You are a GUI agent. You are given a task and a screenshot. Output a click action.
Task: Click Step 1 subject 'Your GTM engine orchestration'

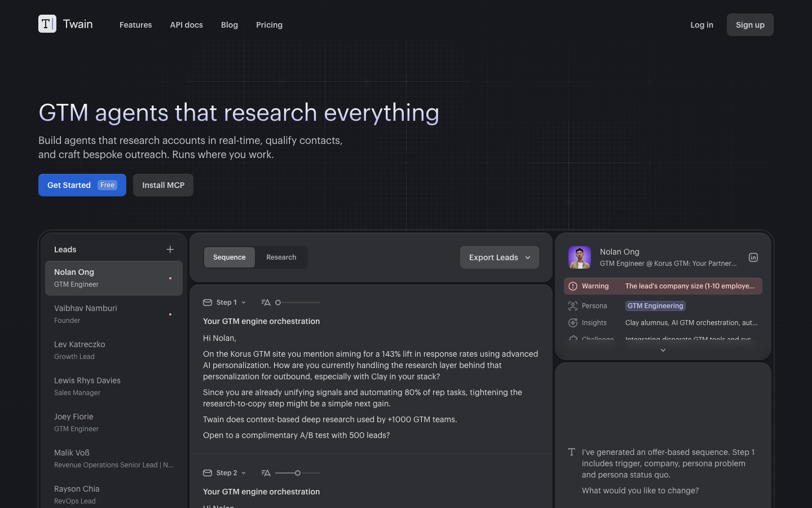(x=262, y=321)
